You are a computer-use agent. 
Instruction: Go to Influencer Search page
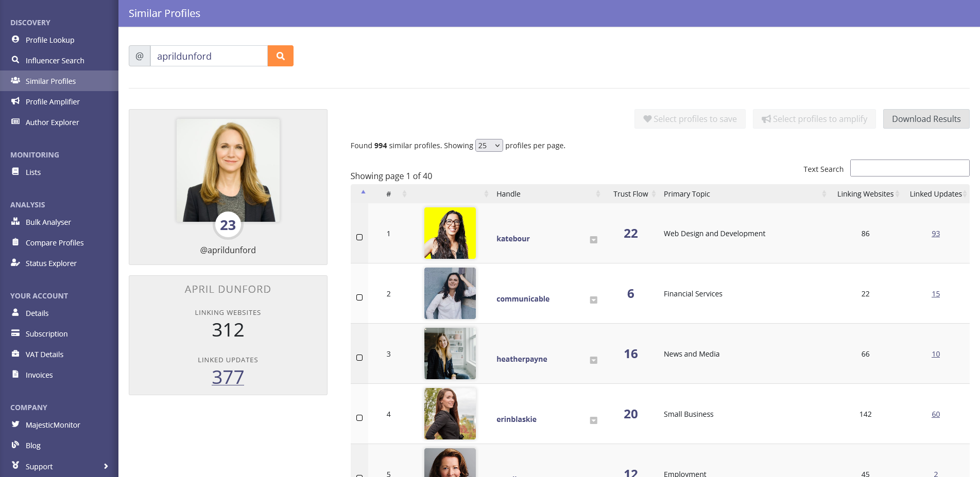tap(59, 60)
